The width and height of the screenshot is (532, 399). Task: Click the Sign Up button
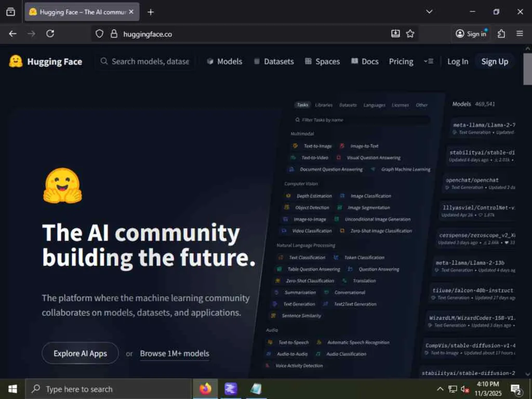(495, 61)
